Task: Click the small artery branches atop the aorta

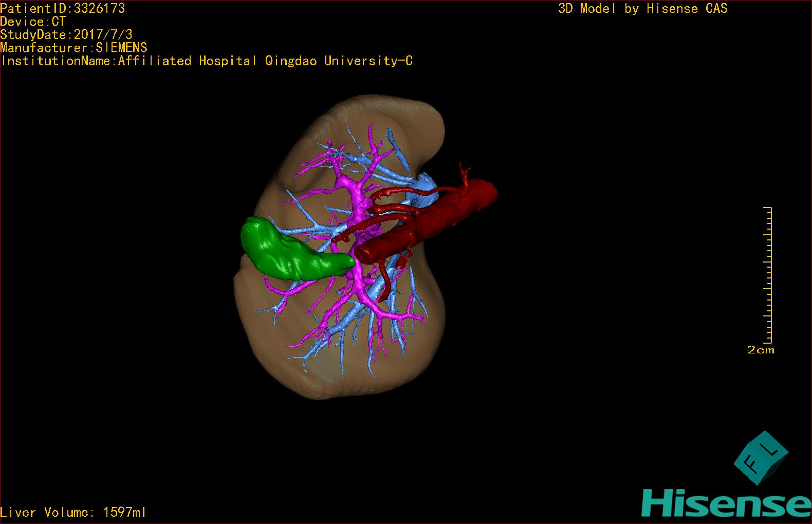Action: (x=465, y=174)
